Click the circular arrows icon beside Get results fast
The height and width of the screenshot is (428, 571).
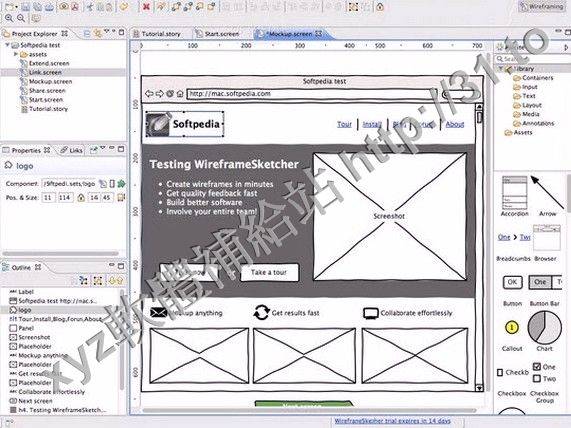[x=261, y=313]
